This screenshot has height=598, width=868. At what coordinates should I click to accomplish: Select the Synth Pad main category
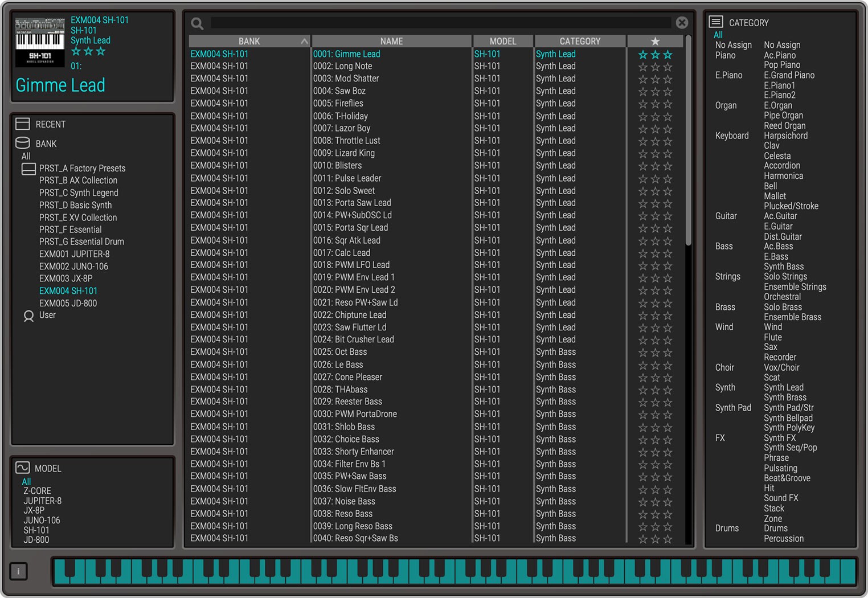733,407
